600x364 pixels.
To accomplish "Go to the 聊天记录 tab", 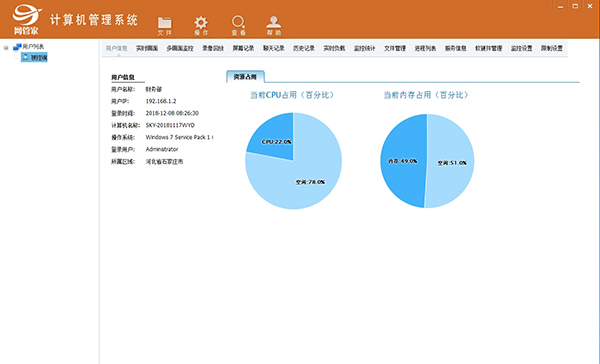I will (x=274, y=48).
